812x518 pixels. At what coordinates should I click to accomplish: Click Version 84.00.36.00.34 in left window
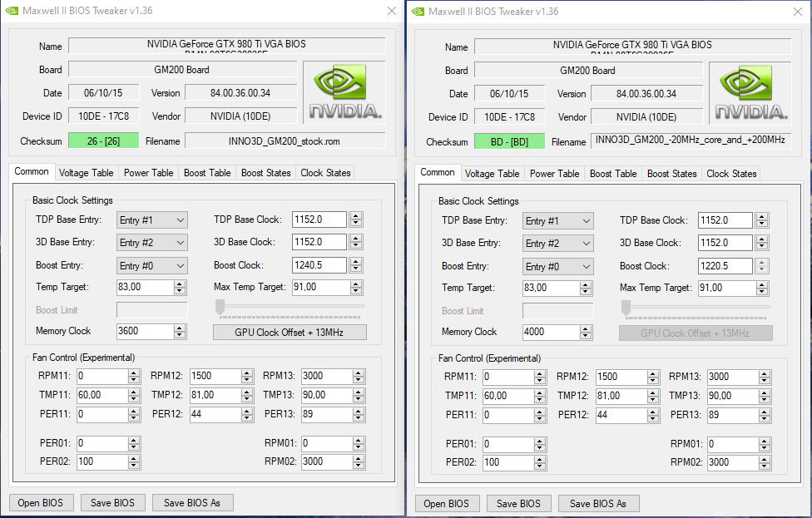(240, 92)
